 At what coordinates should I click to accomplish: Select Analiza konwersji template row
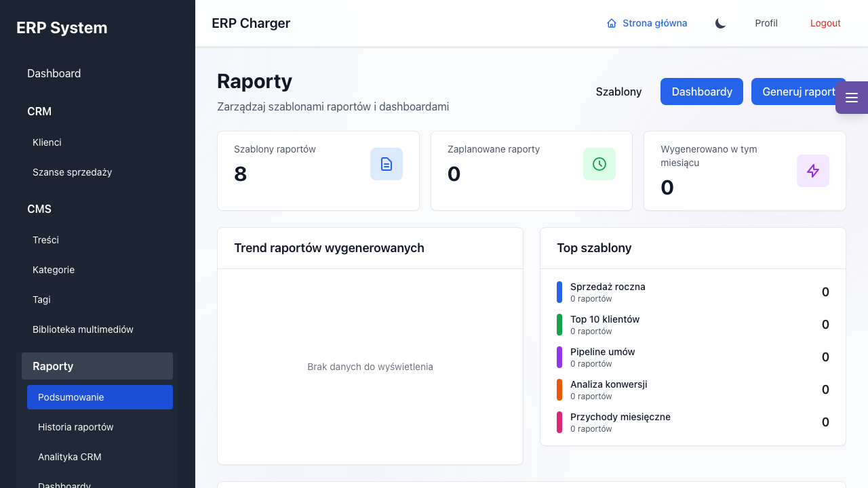693,390
